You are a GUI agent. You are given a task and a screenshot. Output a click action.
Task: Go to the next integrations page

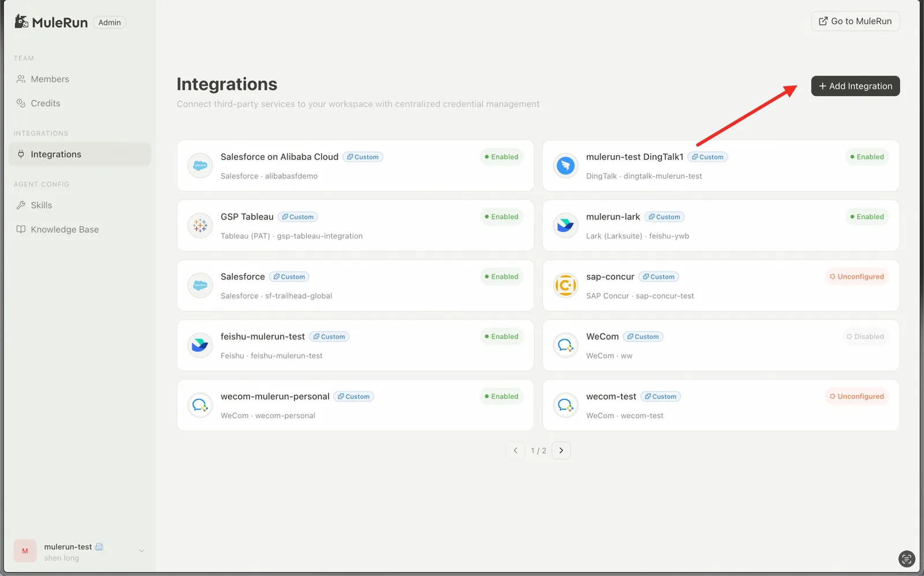click(x=561, y=451)
